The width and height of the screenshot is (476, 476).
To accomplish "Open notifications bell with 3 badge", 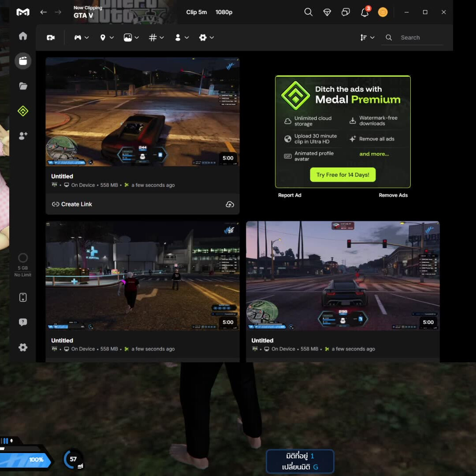I will 364,12.
